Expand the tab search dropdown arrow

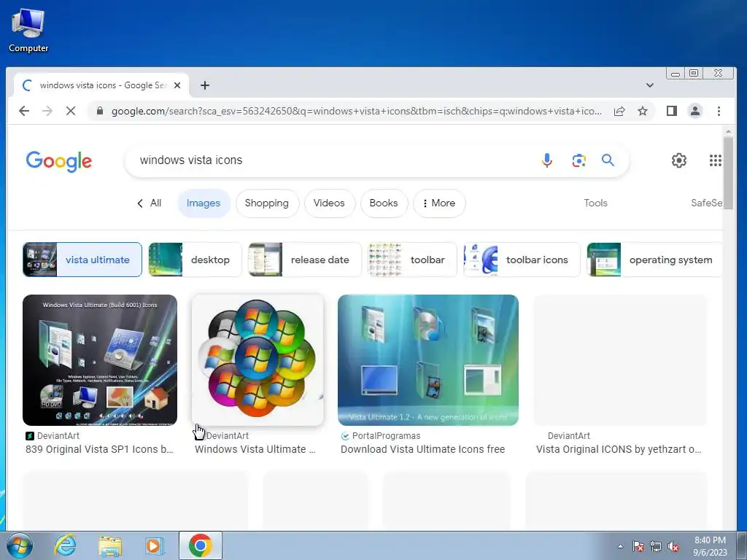[x=650, y=85]
